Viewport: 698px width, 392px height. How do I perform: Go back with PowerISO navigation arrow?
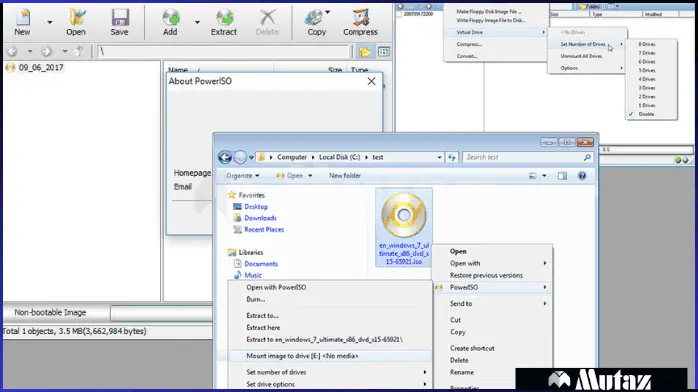(13, 51)
